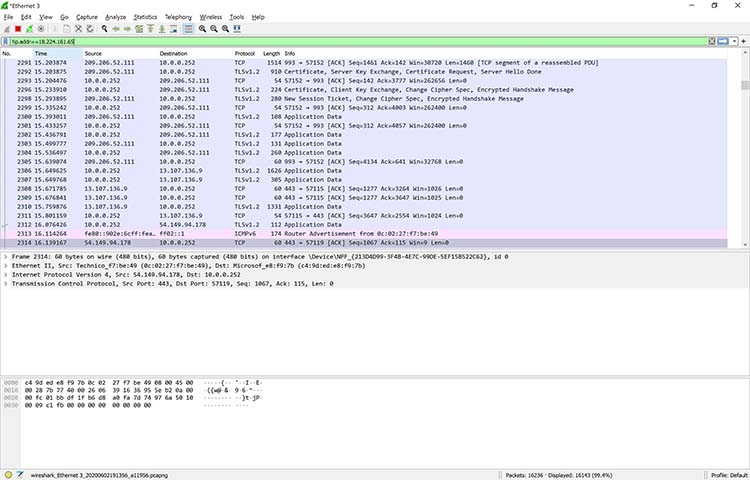
Task: Click packet list scrollbar down arrow
Action: (745, 244)
